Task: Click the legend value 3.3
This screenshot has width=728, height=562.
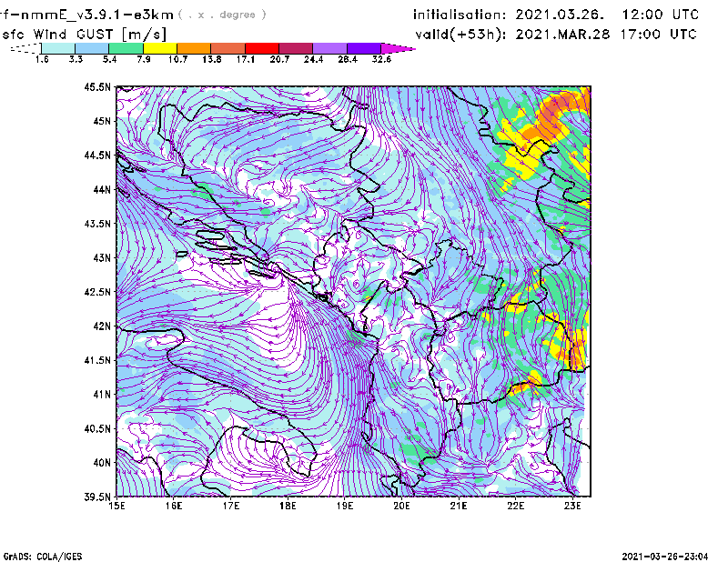Action: tap(76, 59)
